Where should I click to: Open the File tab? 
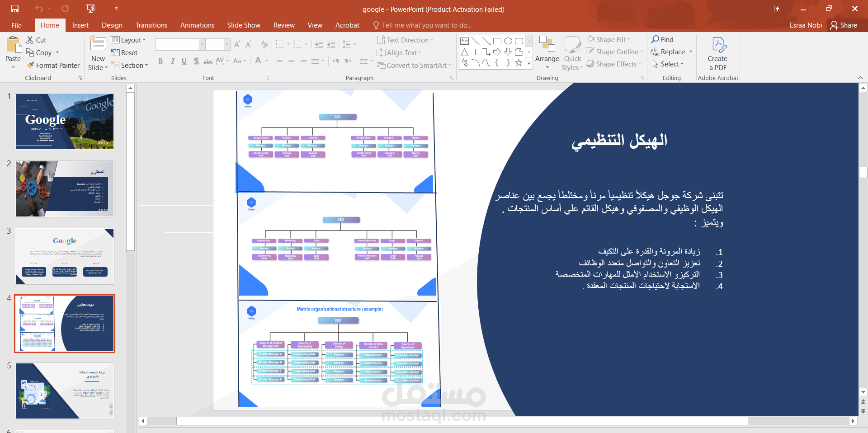coord(16,25)
